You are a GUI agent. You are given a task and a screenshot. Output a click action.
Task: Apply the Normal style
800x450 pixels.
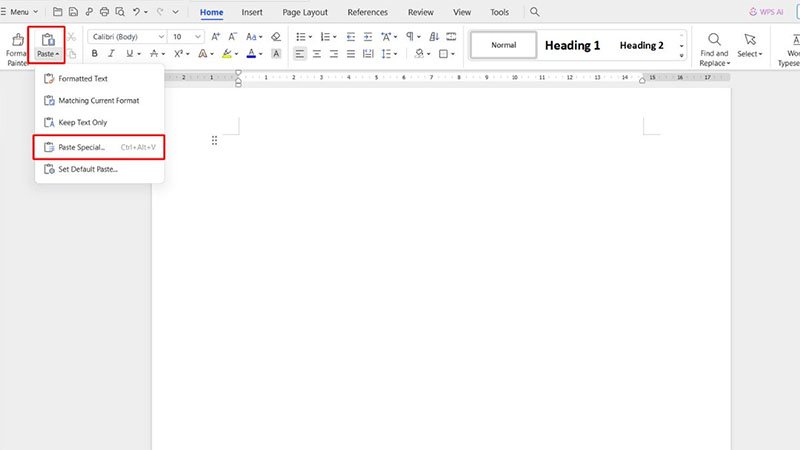click(504, 45)
